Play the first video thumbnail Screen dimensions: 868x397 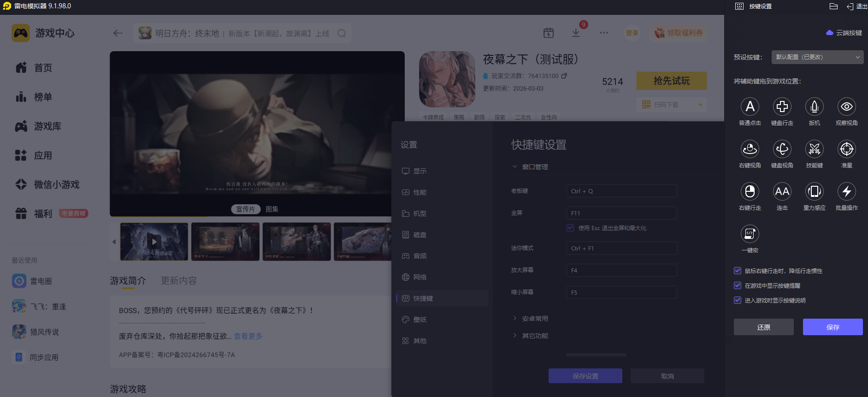(154, 242)
